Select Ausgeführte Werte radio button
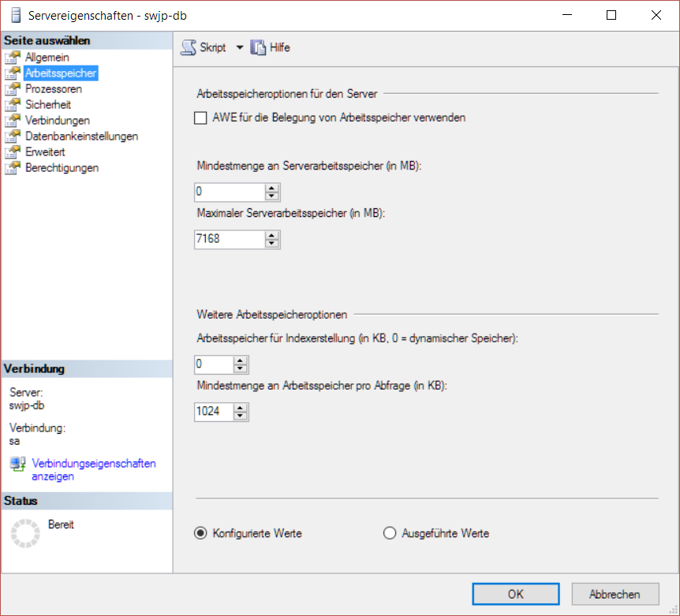Image resolution: width=680 pixels, height=616 pixels. 389,533
